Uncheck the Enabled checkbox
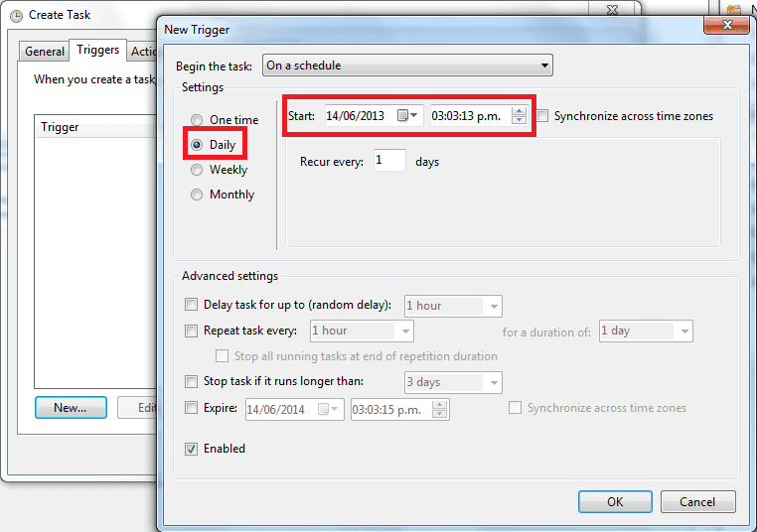The image size is (757, 532). point(191,449)
